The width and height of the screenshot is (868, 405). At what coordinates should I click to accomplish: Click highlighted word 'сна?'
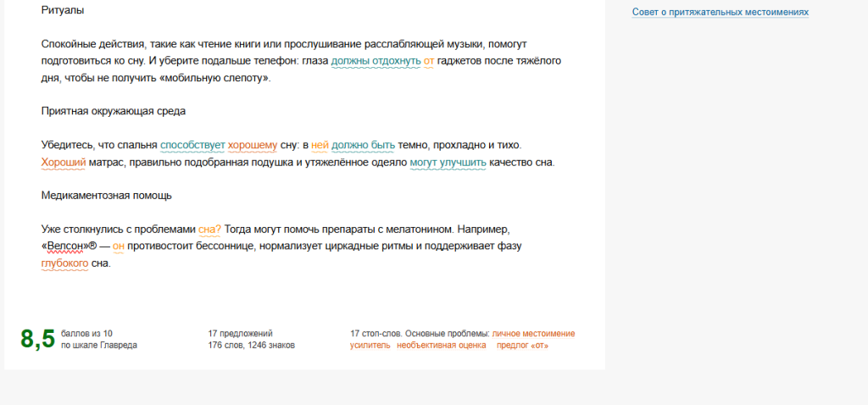pyautogui.click(x=210, y=229)
